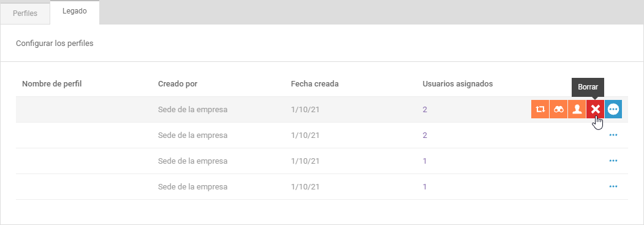Open assigned users count 2 in second row

pyautogui.click(x=425, y=135)
